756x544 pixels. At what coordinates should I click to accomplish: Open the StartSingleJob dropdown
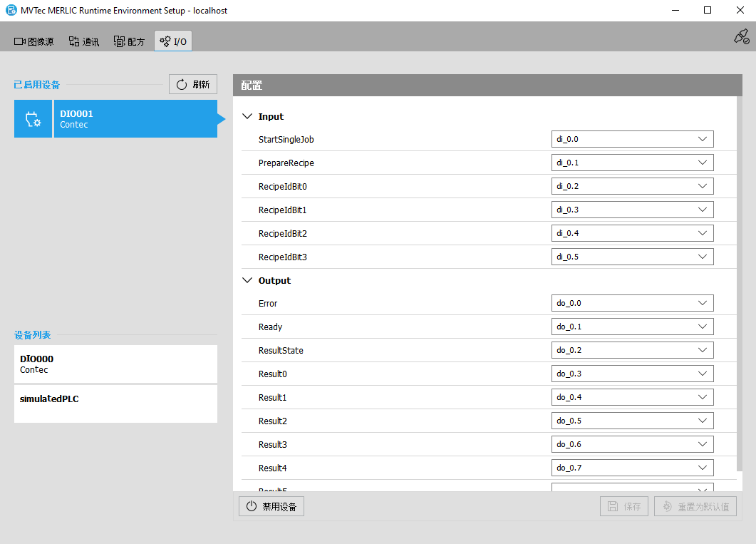[x=632, y=139]
